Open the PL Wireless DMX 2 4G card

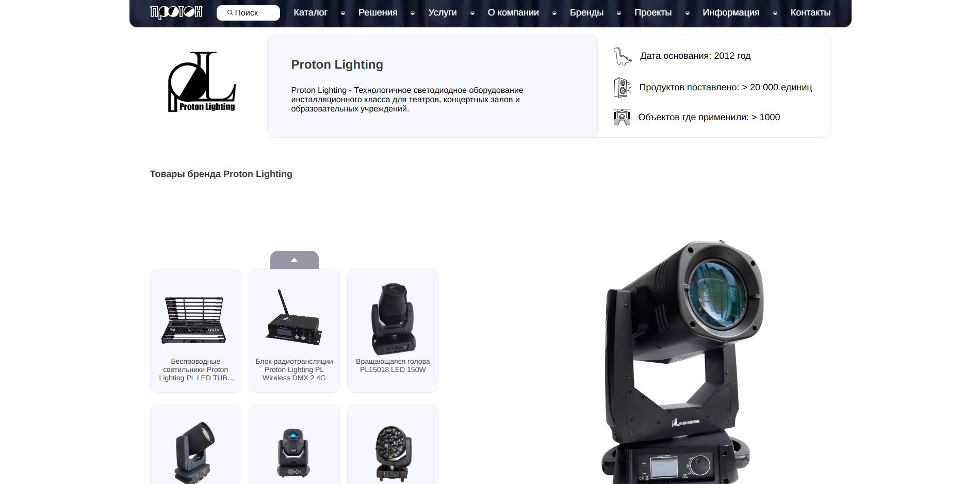point(294,331)
